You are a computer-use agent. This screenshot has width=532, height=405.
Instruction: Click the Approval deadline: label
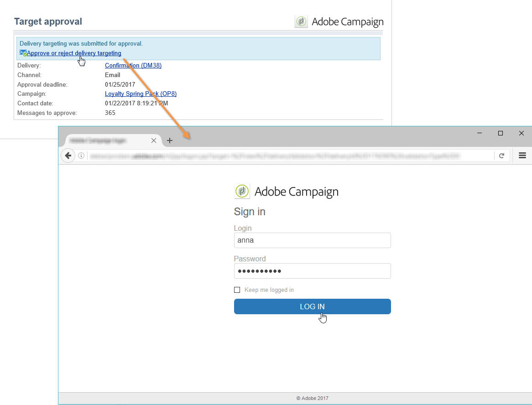coord(42,84)
